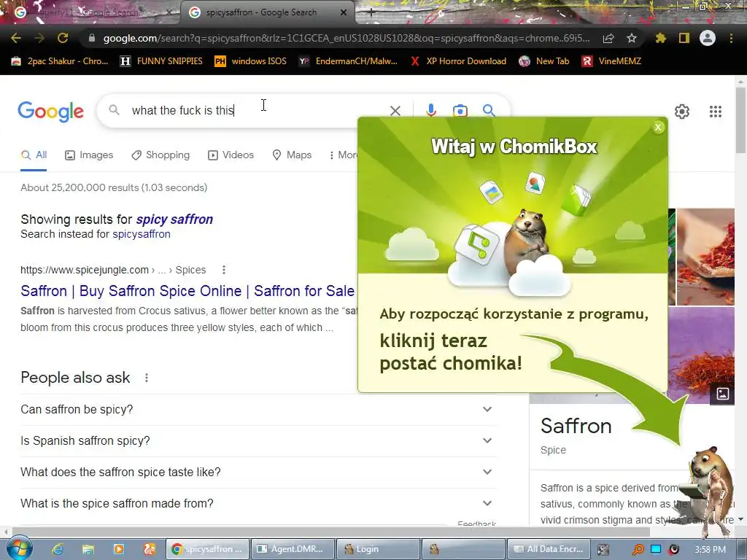Open XP Horror Download bookmark

click(458, 61)
